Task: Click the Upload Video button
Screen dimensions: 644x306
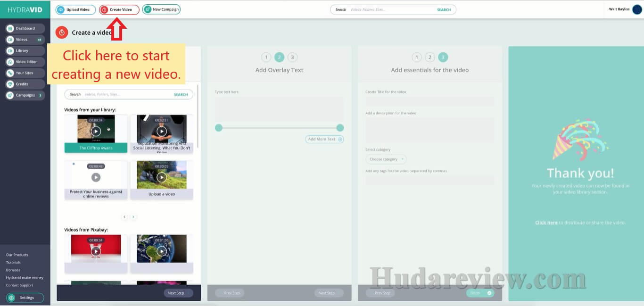Action: [x=75, y=9]
